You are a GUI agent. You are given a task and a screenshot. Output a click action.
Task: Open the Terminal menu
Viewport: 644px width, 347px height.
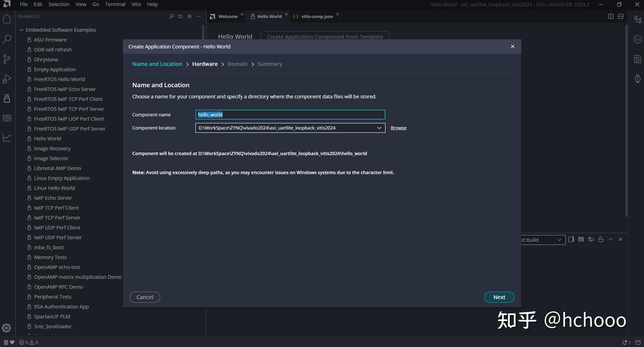tap(115, 4)
